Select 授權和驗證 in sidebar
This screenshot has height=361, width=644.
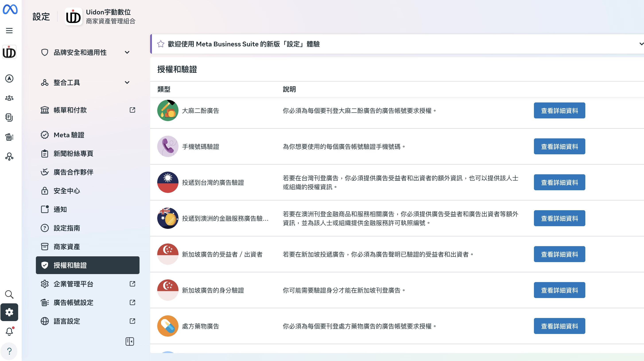[x=87, y=265]
